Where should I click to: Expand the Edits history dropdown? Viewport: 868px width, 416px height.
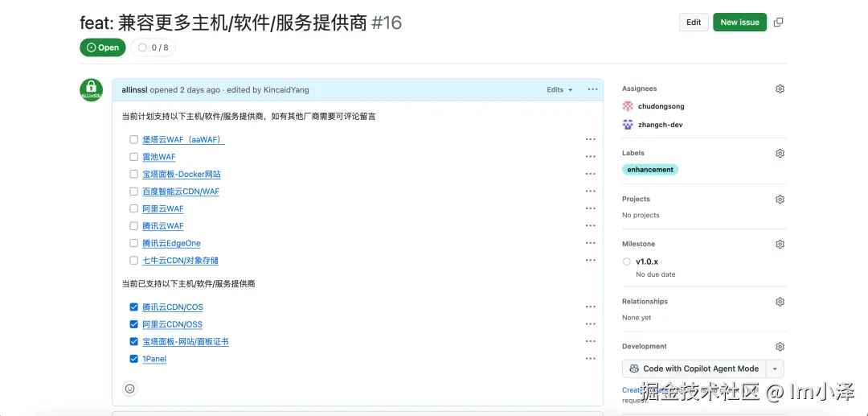coord(559,90)
